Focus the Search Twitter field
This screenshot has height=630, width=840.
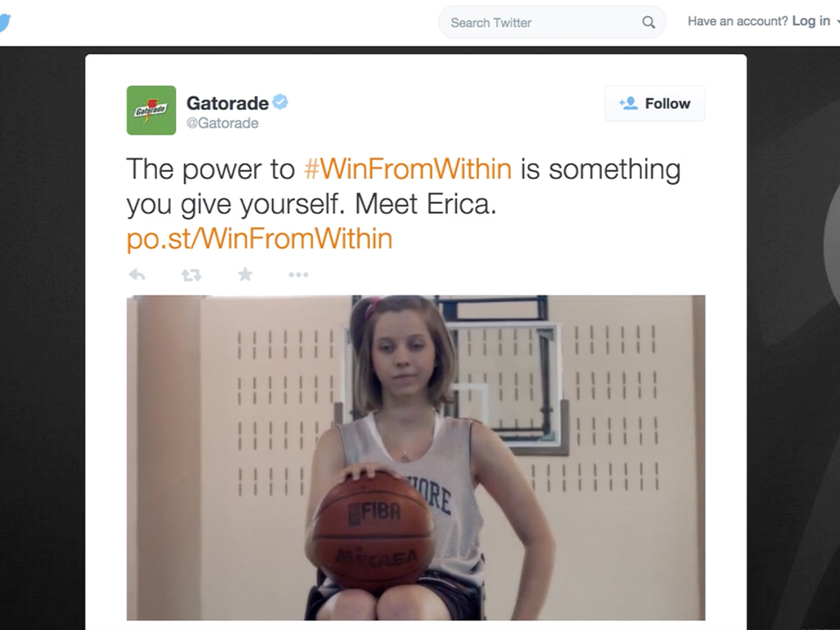pos(552,23)
